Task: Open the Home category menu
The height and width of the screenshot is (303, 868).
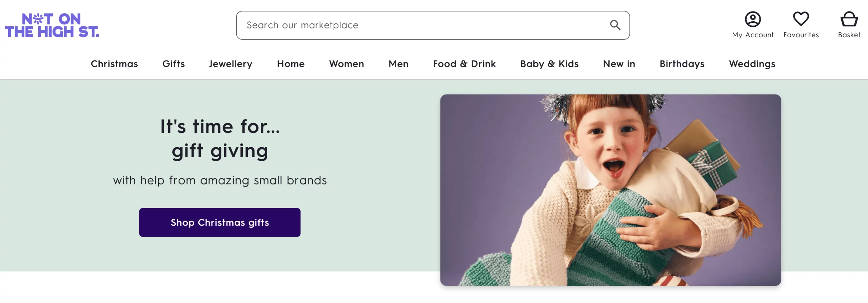Action: [291, 64]
